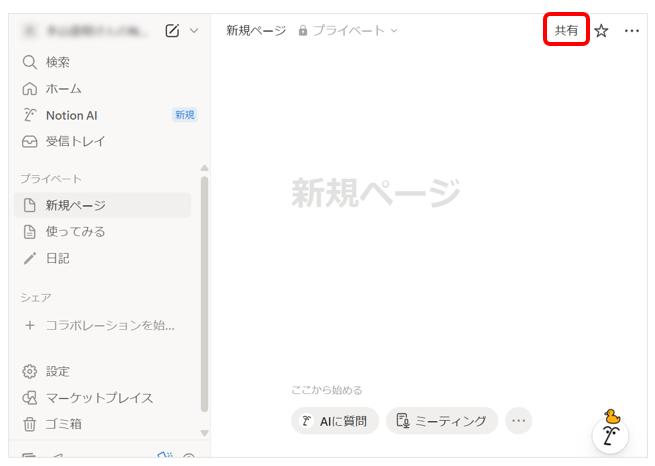Click コラボレーションを始... link
Screen dimensions: 655x466
pyautogui.click(x=110, y=325)
